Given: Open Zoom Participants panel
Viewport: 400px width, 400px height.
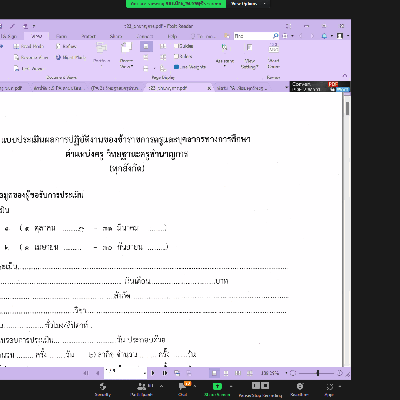Looking at the screenshot, I should pyautogui.click(x=142, y=389).
